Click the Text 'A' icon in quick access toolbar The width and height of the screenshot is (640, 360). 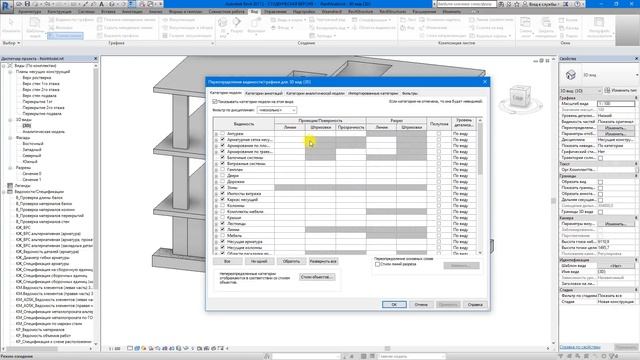(x=102, y=4)
